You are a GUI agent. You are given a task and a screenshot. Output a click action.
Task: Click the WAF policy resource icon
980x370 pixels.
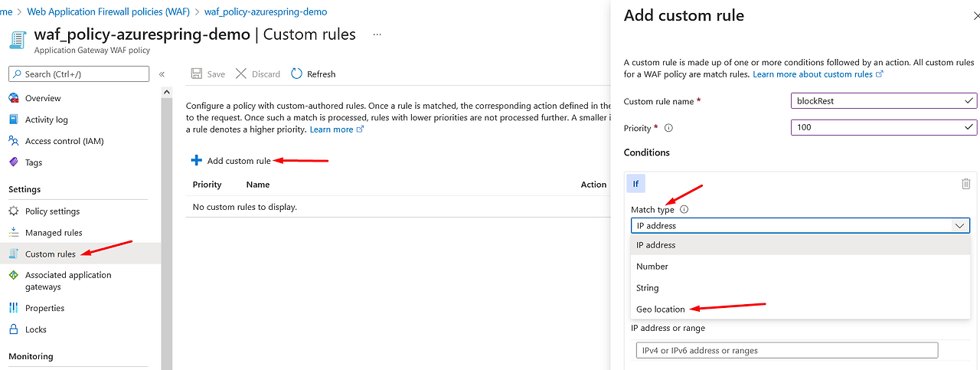[18, 40]
